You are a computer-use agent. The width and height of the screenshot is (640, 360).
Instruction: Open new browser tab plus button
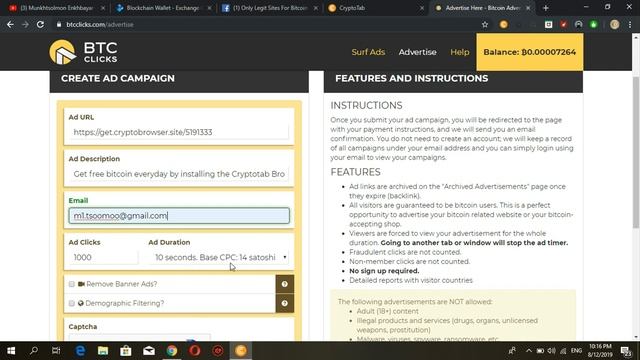coord(546,8)
